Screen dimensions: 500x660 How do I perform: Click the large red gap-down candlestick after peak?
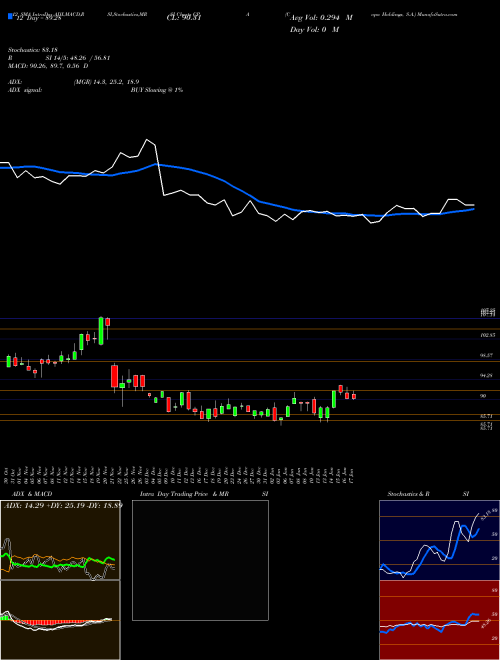coord(114,376)
